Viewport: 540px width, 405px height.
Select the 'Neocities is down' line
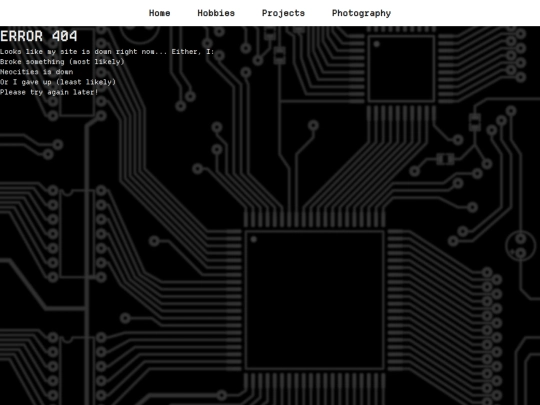click(x=37, y=72)
